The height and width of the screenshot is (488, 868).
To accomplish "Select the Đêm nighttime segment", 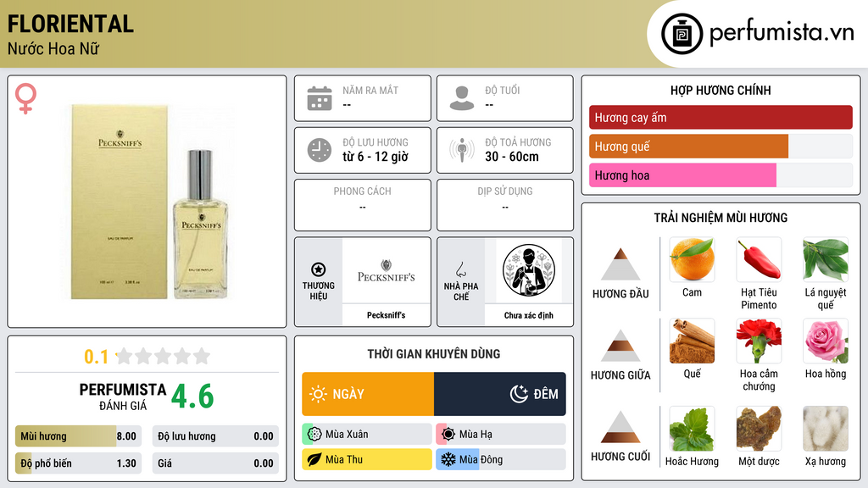I will pos(500,394).
